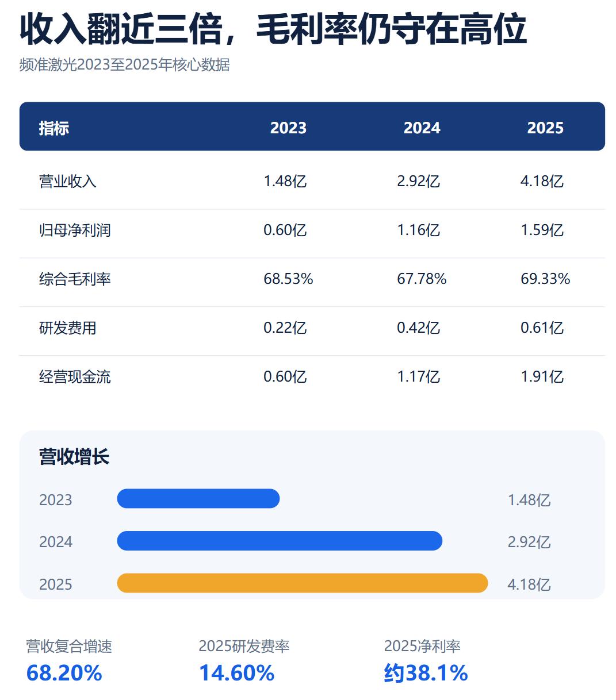Click the blue 2024 revenue bar
This screenshot has width=616, height=700.
click(x=280, y=541)
